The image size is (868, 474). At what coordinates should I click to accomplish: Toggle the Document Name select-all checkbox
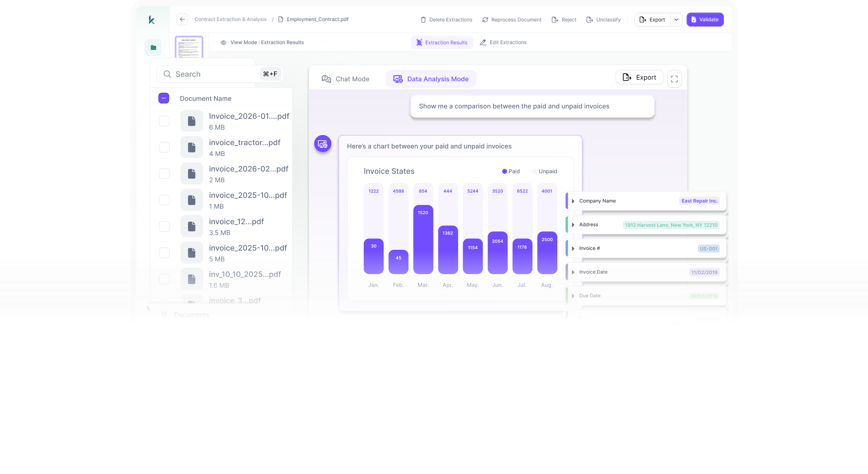tap(164, 98)
